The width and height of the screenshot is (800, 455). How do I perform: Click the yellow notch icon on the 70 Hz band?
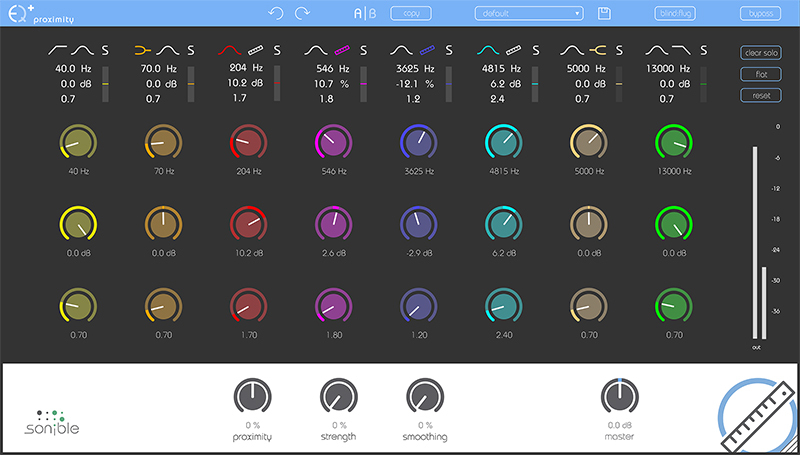[143, 48]
